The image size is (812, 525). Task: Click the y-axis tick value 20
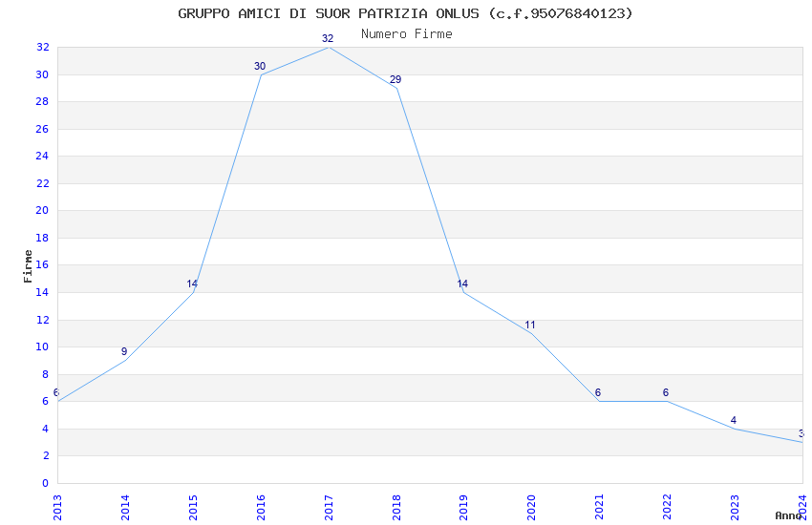(42, 210)
